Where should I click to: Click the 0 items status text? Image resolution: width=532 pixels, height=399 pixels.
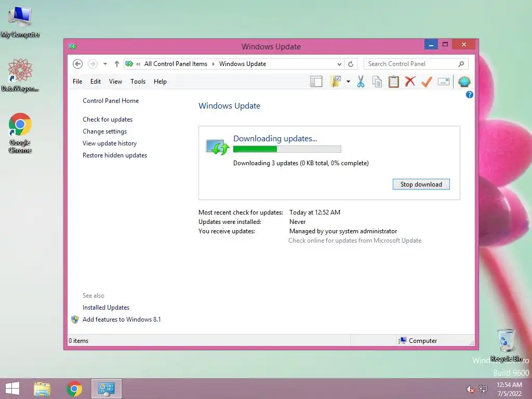point(78,341)
